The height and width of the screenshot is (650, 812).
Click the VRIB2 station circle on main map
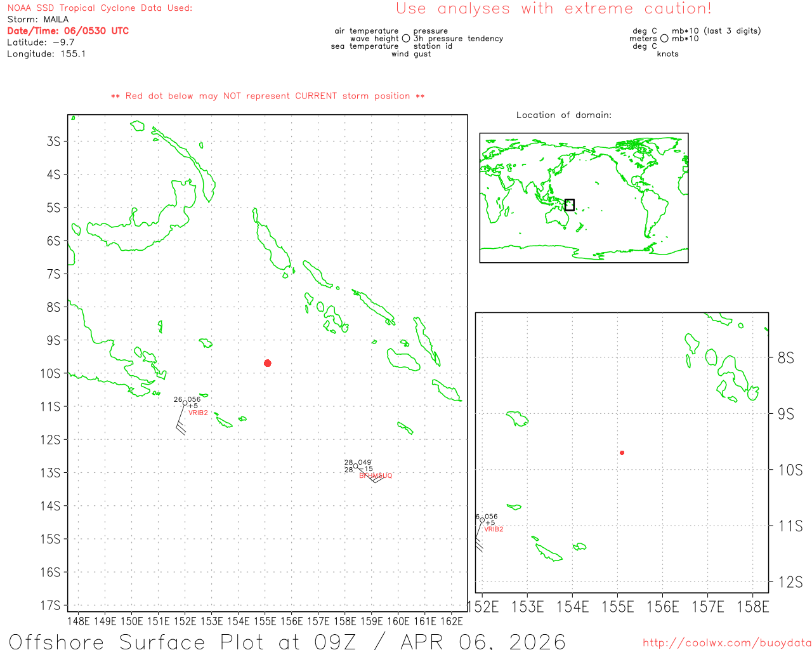point(185,403)
